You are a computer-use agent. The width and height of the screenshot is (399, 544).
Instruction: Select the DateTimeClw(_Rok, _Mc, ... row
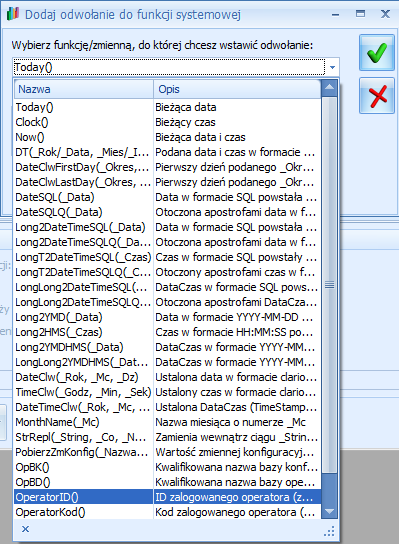click(x=168, y=407)
